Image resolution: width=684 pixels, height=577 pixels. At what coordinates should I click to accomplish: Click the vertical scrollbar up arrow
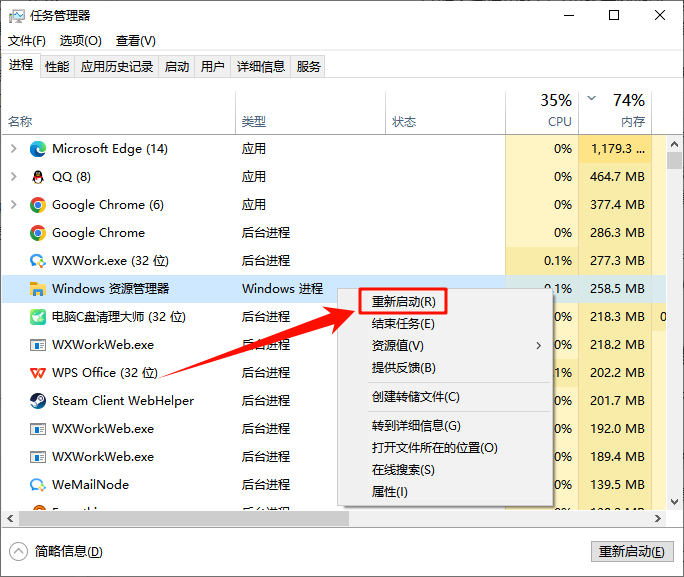pos(674,143)
